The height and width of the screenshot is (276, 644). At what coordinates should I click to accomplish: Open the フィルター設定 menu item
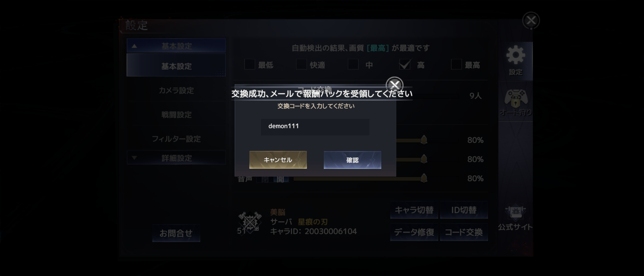tap(176, 139)
